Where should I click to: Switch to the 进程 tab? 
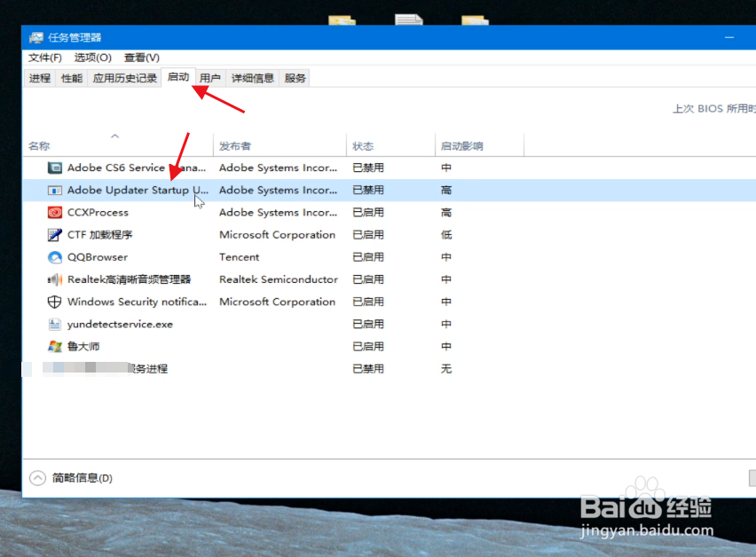coord(40,78)
